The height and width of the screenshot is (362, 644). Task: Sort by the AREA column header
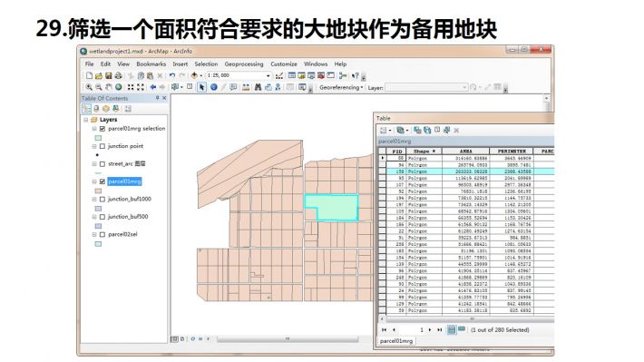[x=465, y=152]
